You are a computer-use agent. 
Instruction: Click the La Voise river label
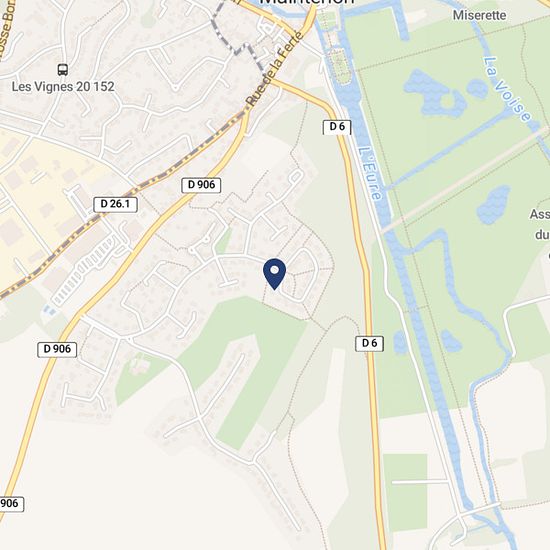click(x=507, y=89)
